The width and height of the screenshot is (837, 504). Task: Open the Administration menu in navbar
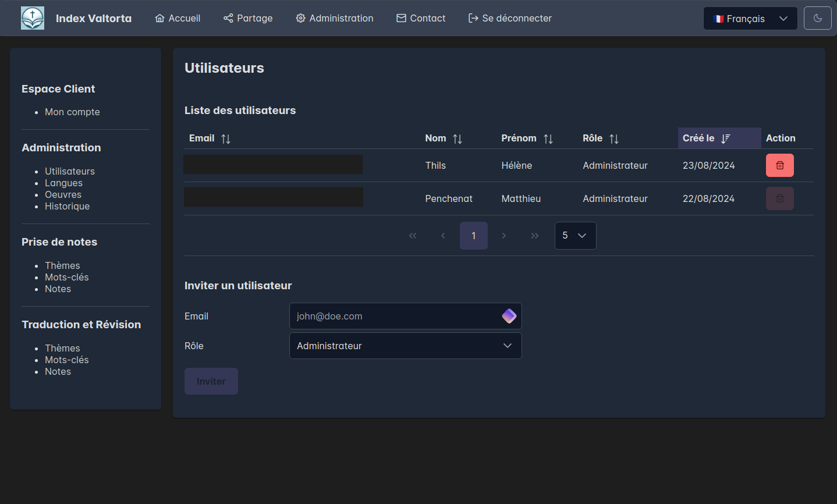click(335, 19)
